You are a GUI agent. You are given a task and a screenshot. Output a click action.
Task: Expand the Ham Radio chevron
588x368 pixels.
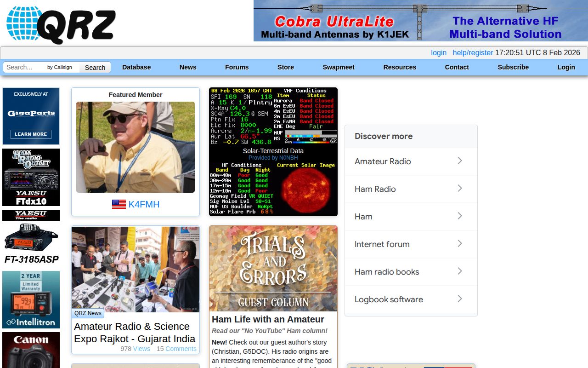pos(460,189)
